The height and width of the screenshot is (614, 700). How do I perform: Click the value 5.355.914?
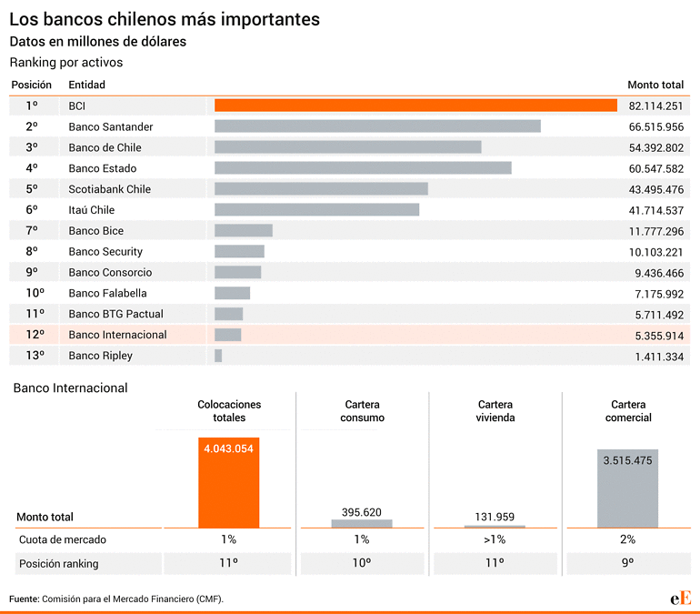click(x=659, y=336)
